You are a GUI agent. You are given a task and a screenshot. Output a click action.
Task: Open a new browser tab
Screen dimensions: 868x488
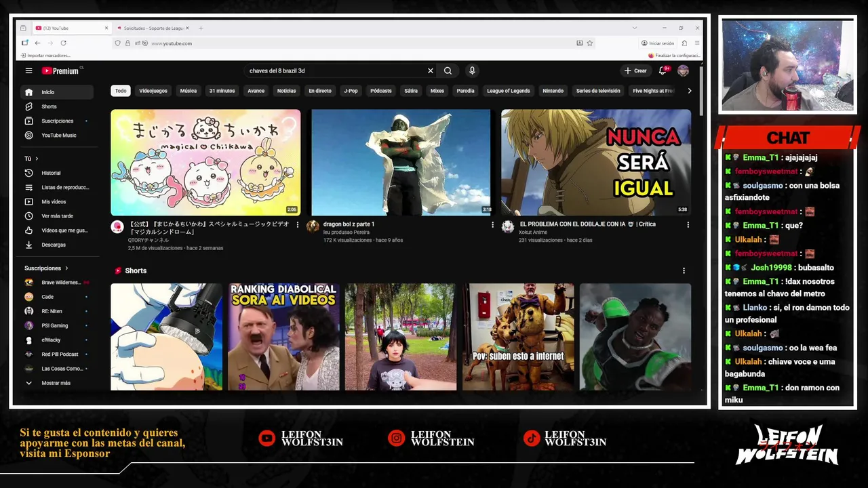coord(201,28)
